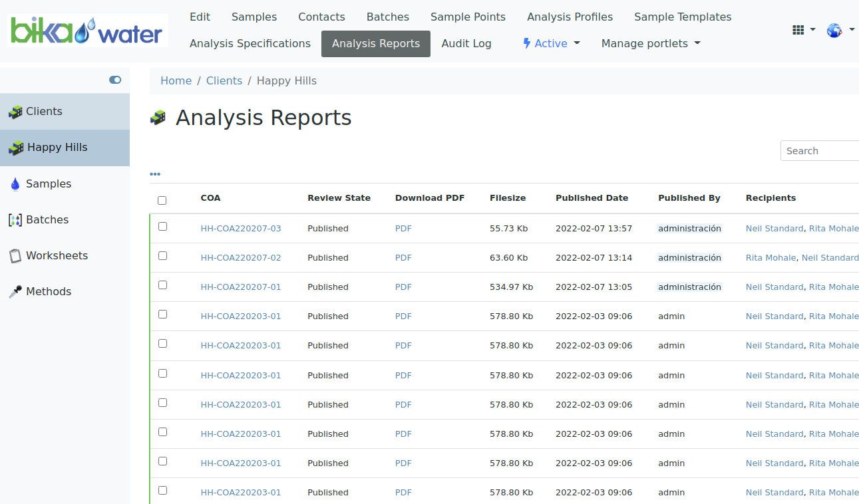This screenshot has width=859, height=504.
Task: Open the Sample Points tab
Action: 468,17
